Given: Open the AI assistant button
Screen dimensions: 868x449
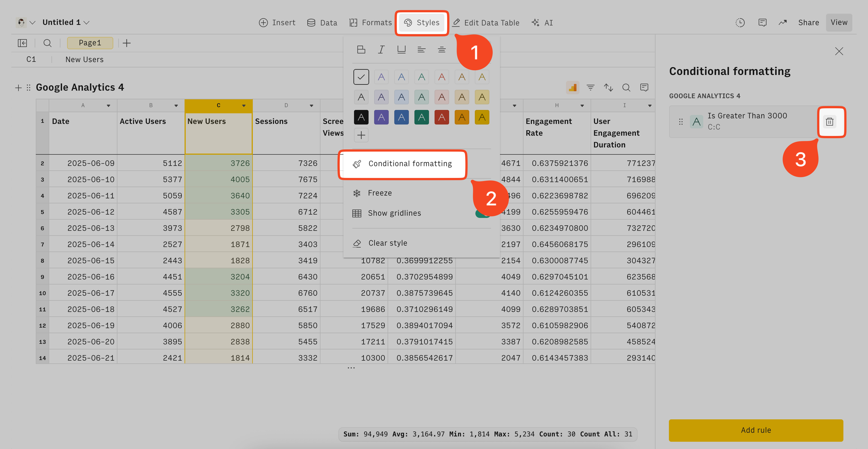Looking at the screenshot, I should [542, 23].
